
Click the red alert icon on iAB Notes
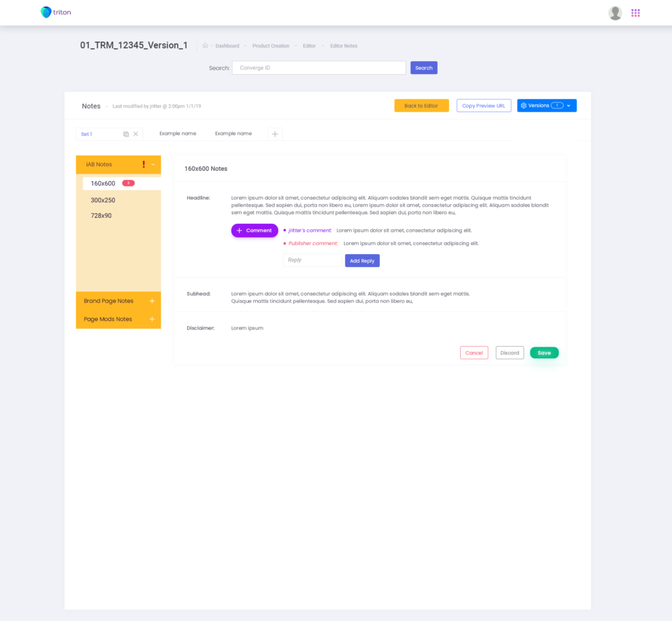point(144,164)
